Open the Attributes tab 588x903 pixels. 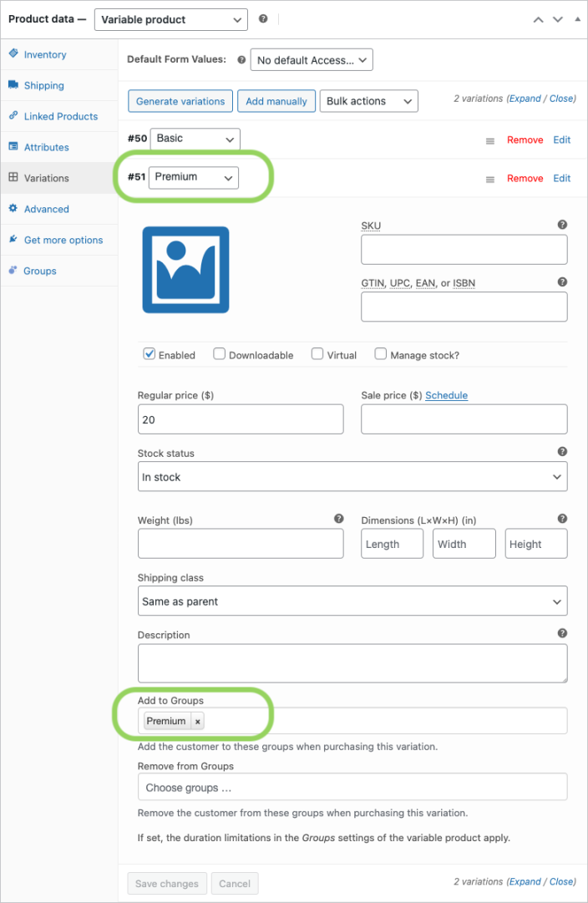click(59, 147)
